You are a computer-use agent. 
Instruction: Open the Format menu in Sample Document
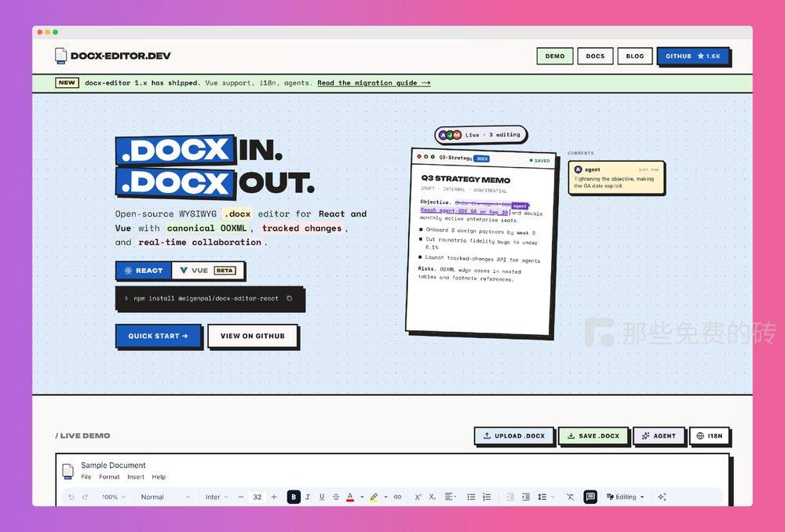(x=109, y=477)
